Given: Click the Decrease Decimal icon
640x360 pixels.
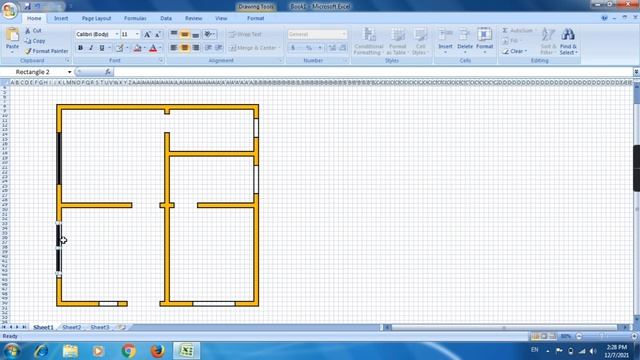Looking at the screenshot, I should pos(343,48).
